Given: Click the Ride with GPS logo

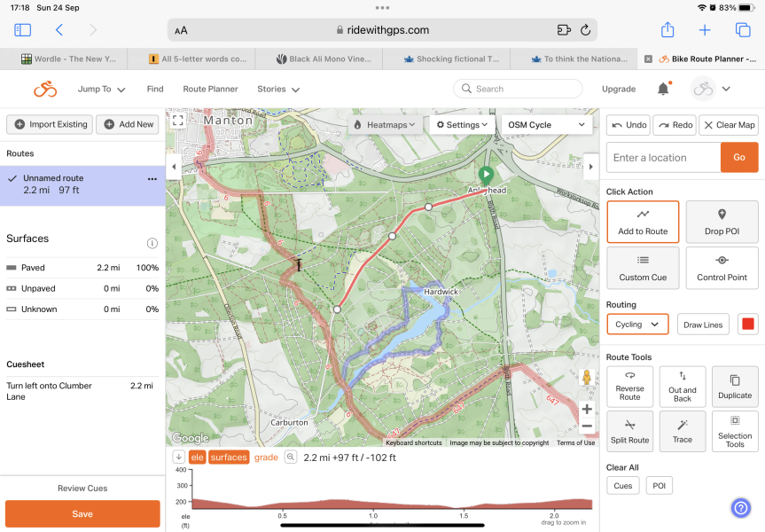Looking at the screenshot, I should (x=45, y=89).
